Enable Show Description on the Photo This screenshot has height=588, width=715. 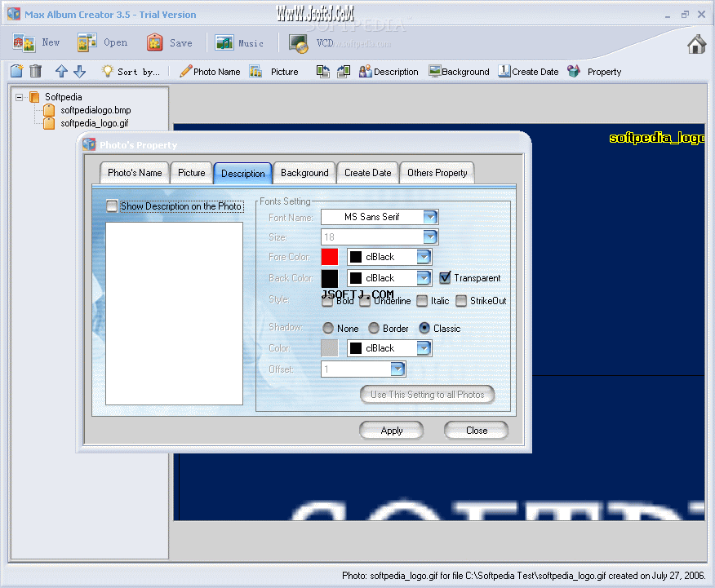tap(112, 206)
